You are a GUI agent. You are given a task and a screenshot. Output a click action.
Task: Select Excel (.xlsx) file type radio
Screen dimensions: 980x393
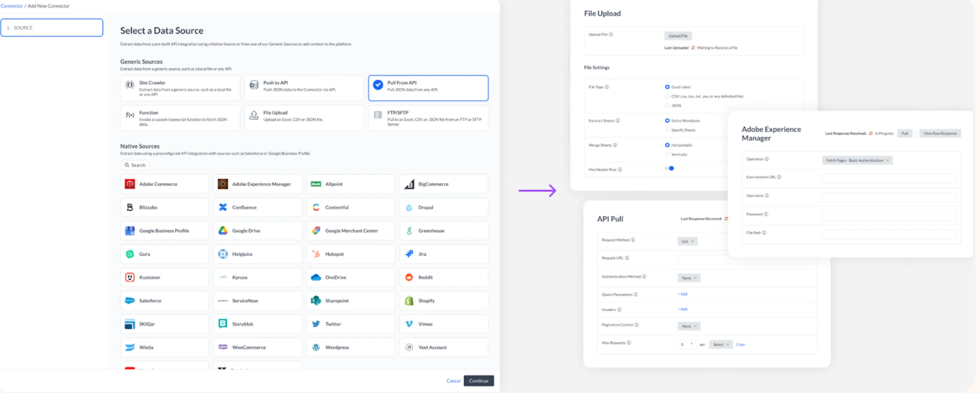[x=667, y=87]
